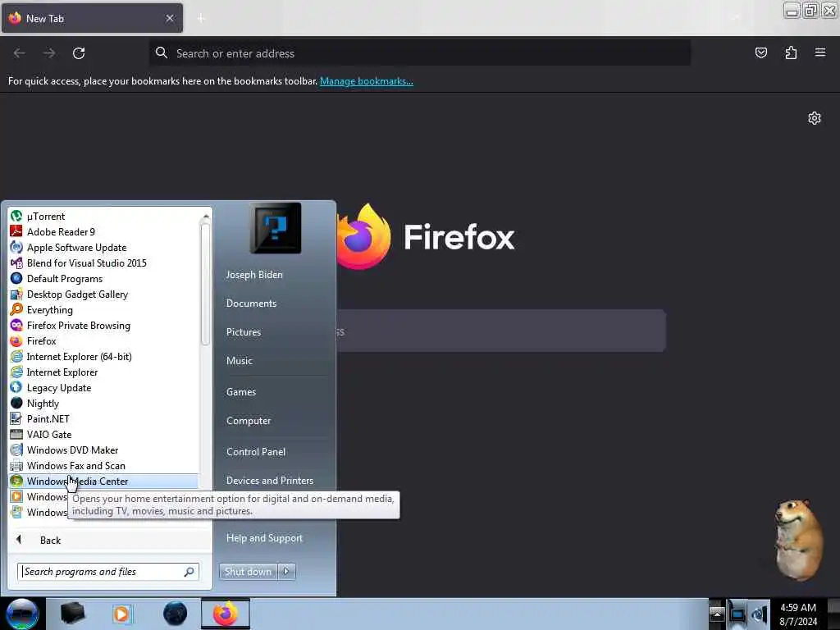Viewport: 840px width, 630px height.
Task: Open Pictures from Start menu
Action: click(x=244, y=332)
